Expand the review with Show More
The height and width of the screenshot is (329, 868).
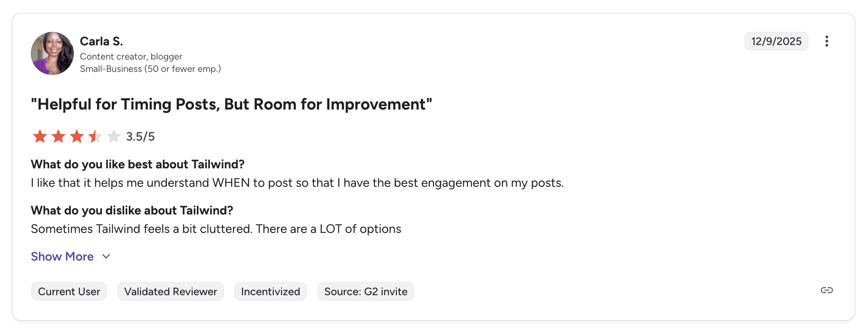62,256
